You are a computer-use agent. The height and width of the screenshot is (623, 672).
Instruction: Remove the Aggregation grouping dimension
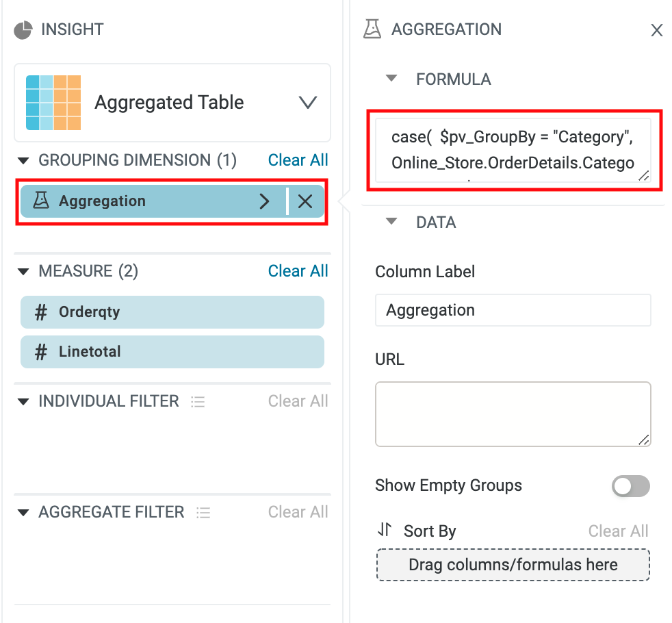click(305, 201)
